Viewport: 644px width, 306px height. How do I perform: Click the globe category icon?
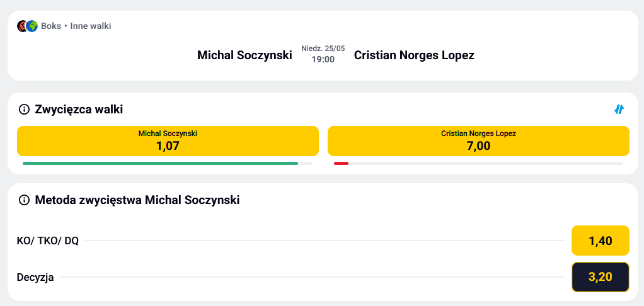[32, 26]
